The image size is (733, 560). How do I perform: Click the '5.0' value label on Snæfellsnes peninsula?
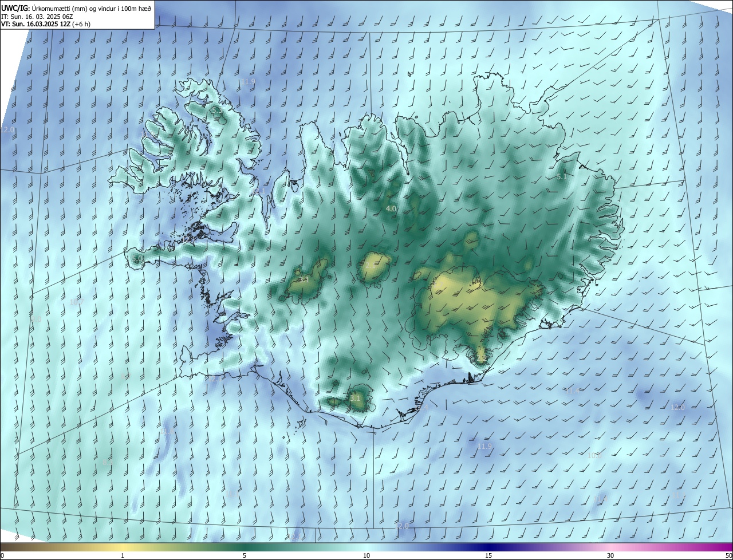pos(137,259)
